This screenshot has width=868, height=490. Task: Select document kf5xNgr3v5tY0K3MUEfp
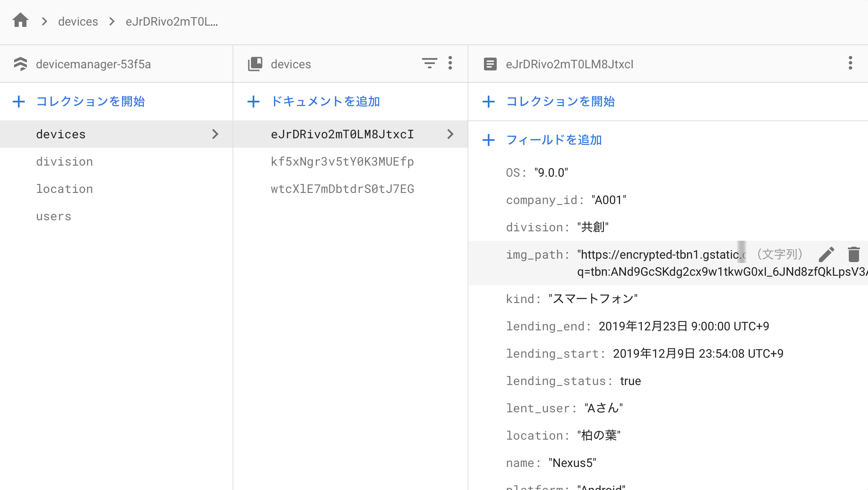[342, 161]
